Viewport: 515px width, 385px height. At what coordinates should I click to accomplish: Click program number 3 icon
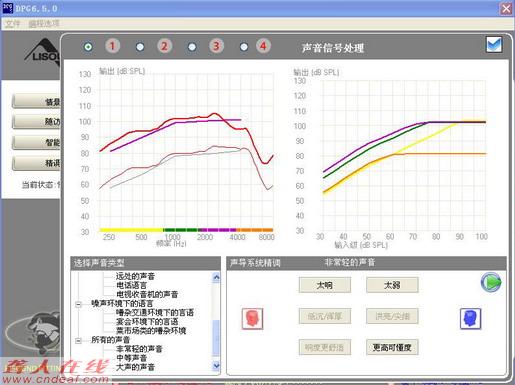216,46
